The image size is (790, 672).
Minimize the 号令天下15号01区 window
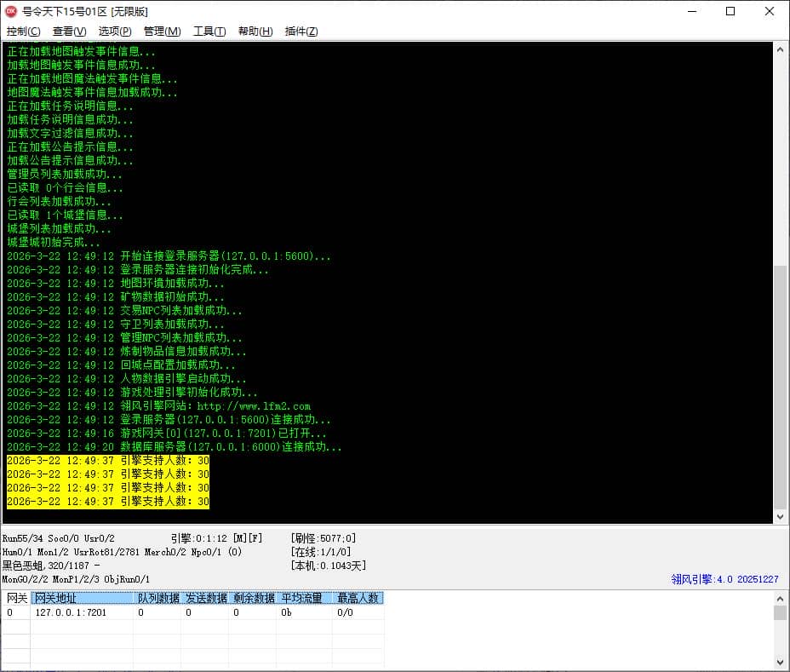(692, 11)
